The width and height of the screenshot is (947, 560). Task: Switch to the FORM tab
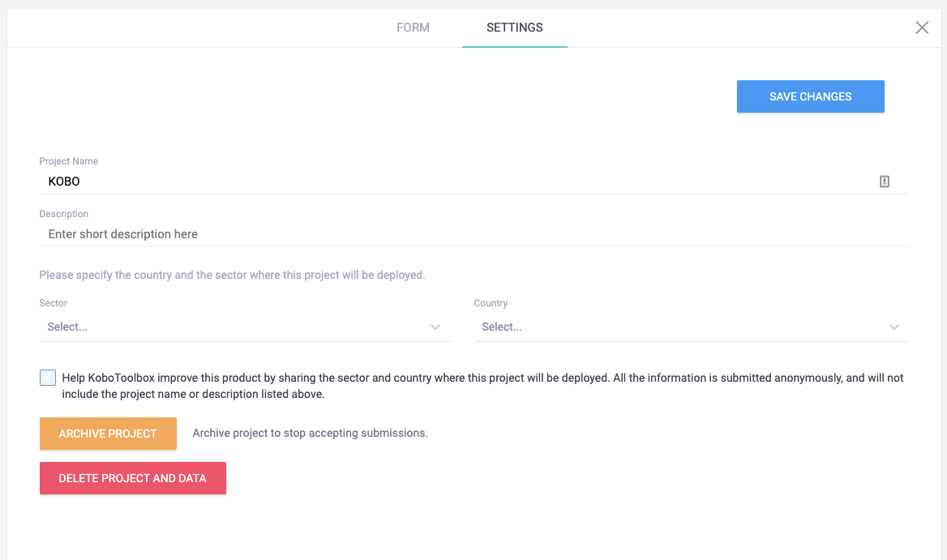414,27
